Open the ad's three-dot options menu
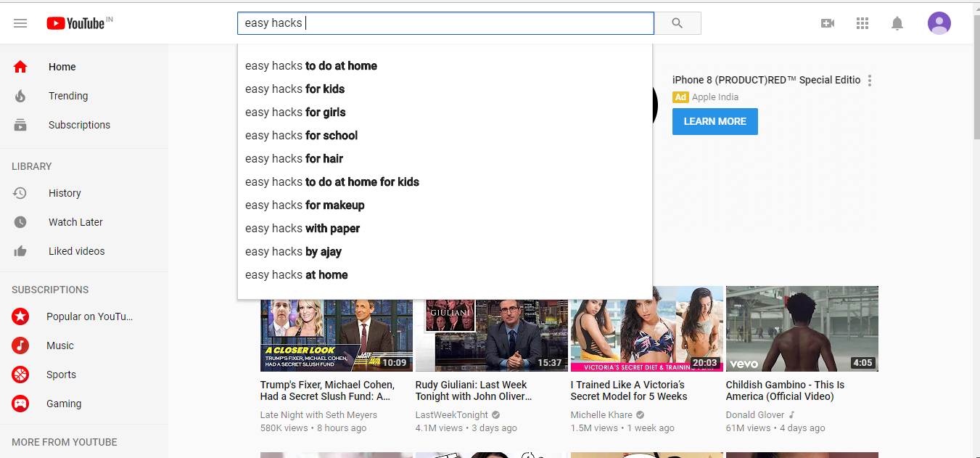Viewport: 980px width, 458px height. tap(870, 81)
